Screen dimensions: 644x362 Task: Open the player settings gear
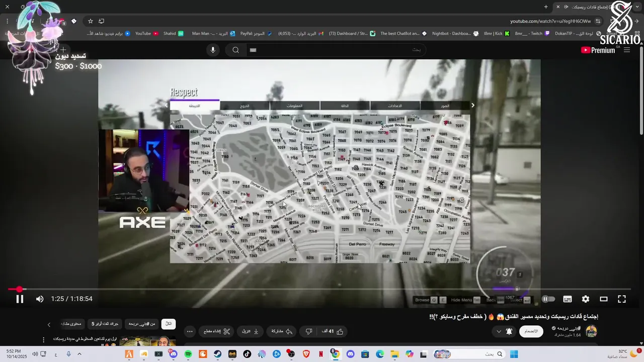[586, 299]
